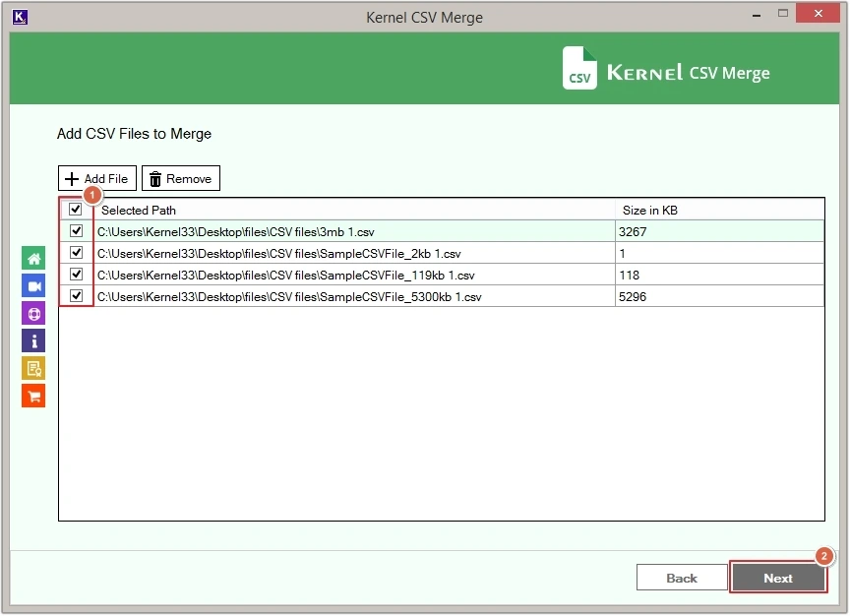Click the Add File button

[97, 178]
